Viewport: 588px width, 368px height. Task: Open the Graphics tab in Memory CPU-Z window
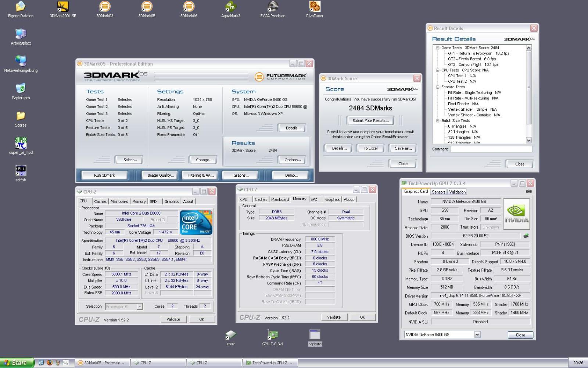(332, 199)
